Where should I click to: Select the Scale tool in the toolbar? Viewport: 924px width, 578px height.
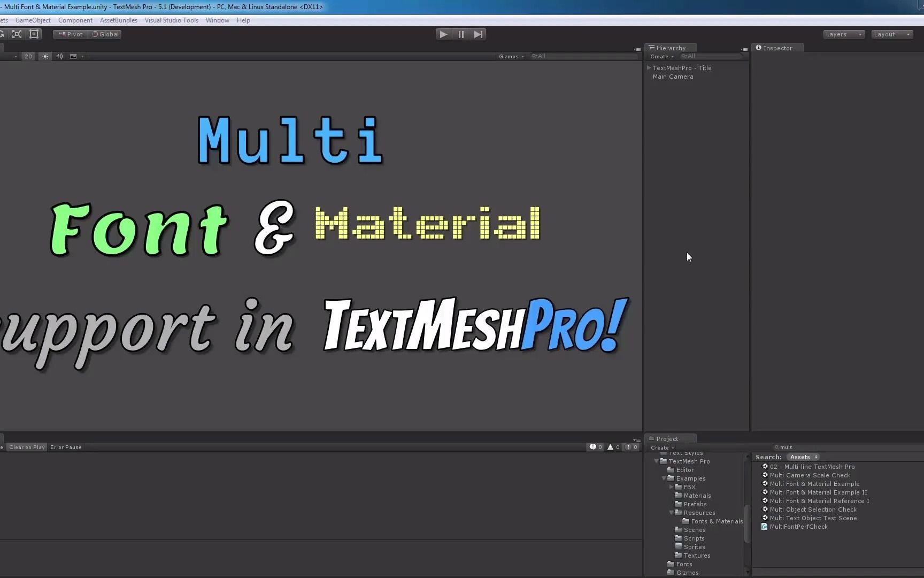[17, 34]
